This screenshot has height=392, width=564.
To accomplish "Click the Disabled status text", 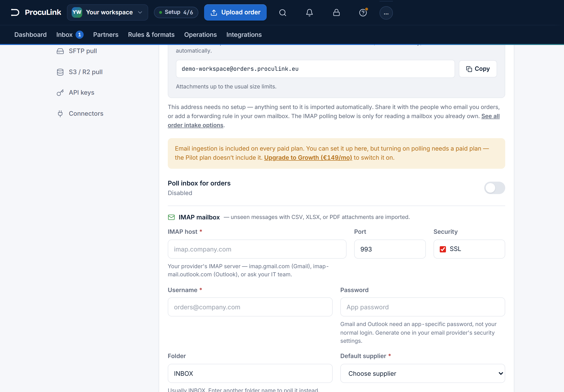I will pyautogui.click(x=180, y=193).
